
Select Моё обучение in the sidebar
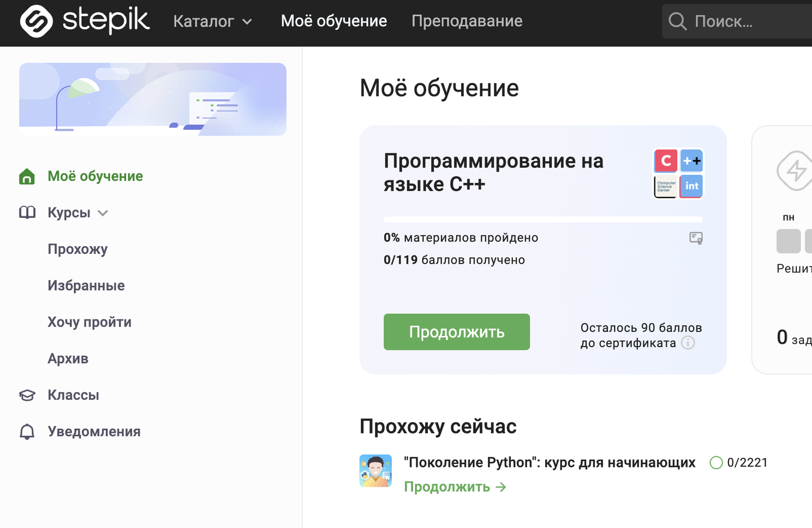[95, 176]
